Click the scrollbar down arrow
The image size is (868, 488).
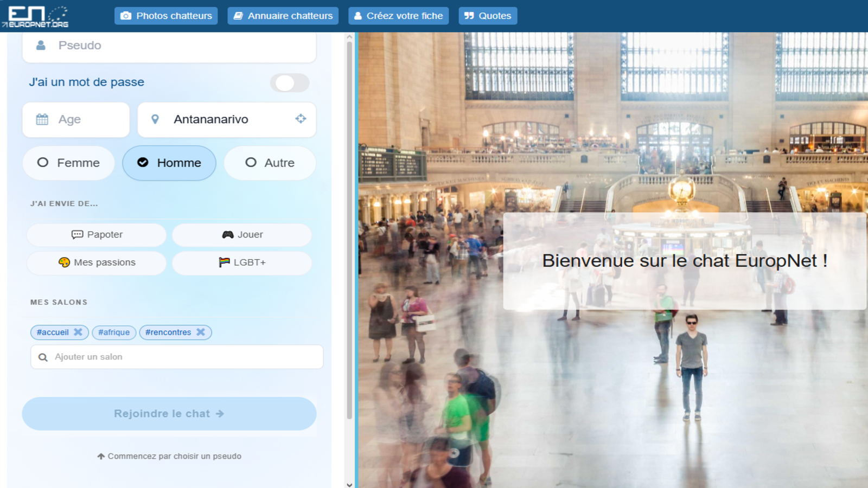349,484
